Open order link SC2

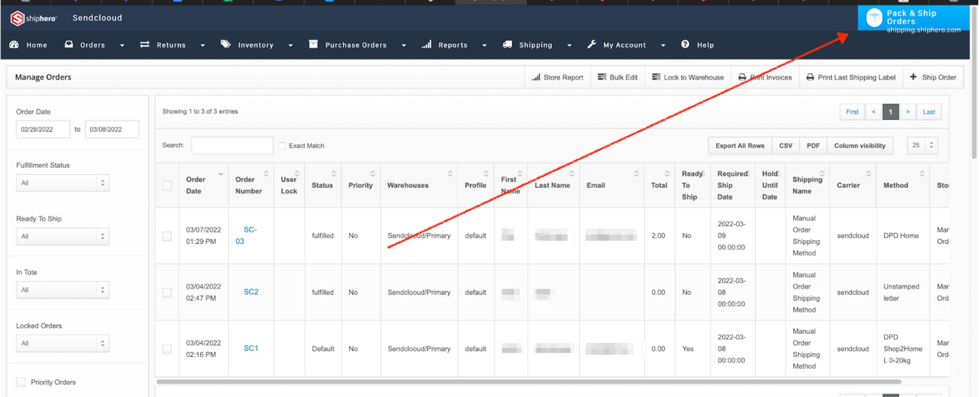tap(251, 292)
